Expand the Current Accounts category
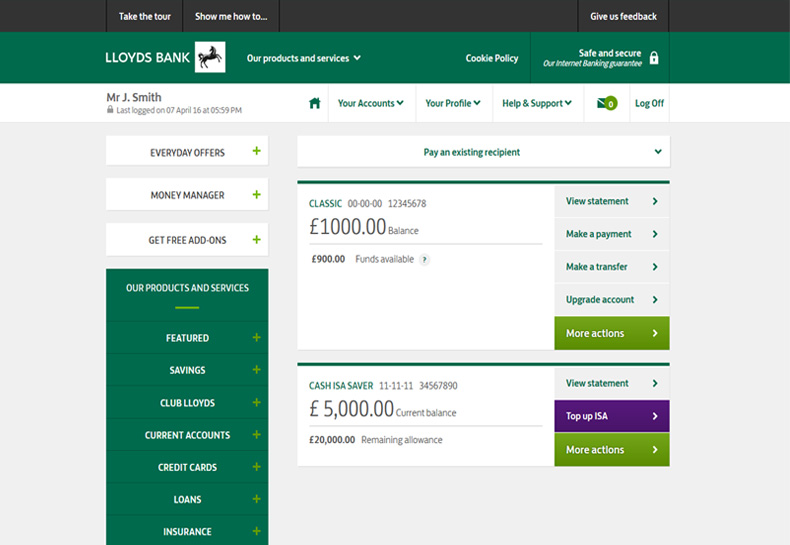The image size is (790, 545). (x=187, y=434)
